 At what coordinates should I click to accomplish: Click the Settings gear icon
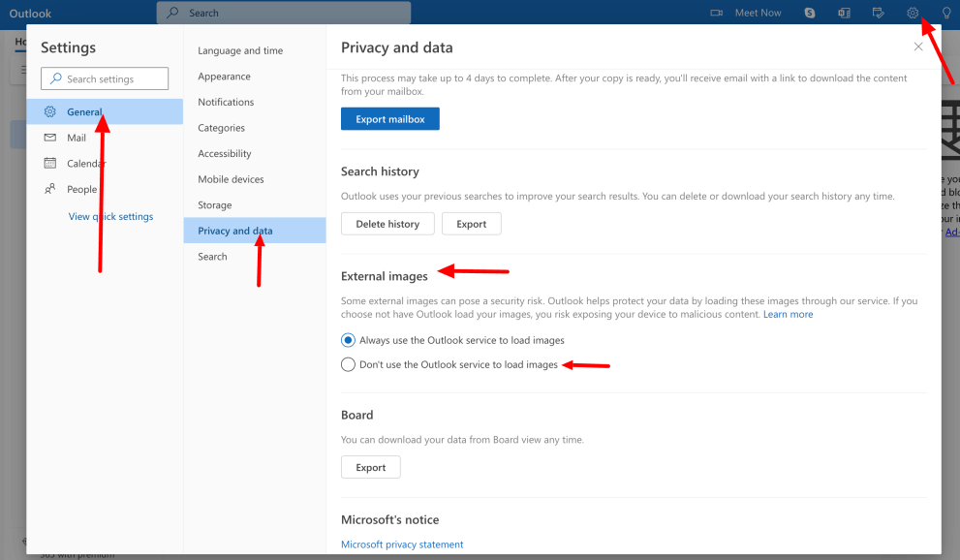pyautogui.click(x=912, y=14)
